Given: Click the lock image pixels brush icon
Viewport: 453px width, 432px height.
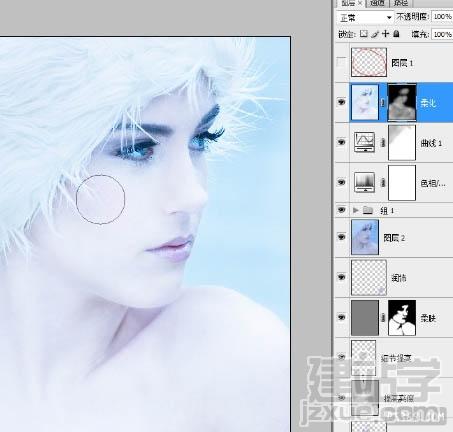Looking at the screenshot, I should (x=375, y=34).
